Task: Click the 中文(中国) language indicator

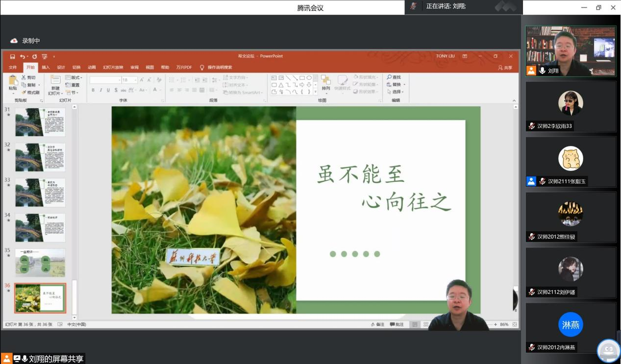Action: click(x=76, y=324)
